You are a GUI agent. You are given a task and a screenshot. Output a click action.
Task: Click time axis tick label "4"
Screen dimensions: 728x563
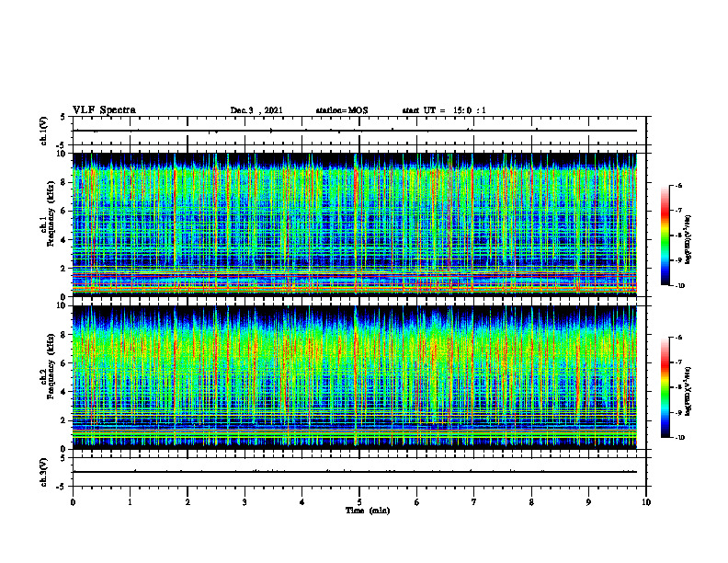tap(302, 502)
